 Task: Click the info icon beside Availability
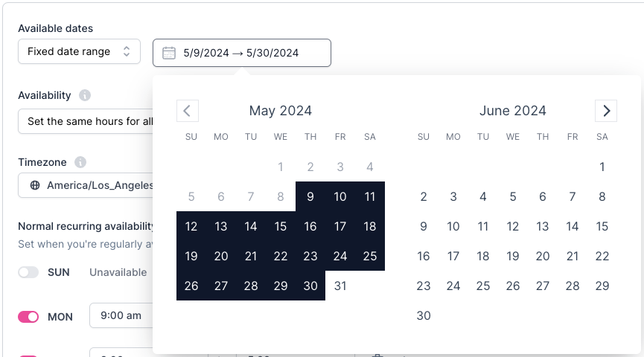click(85, 95)
